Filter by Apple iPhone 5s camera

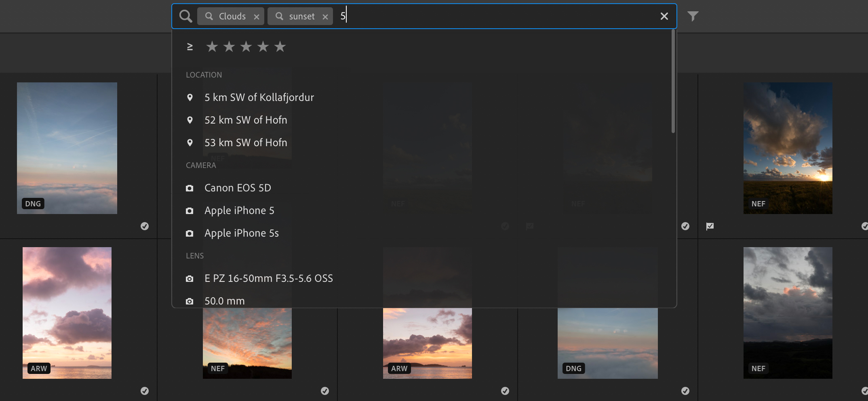[x=421, y=233]
